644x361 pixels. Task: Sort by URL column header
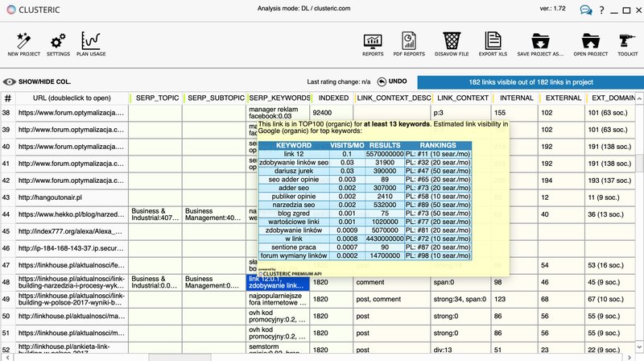pos(72,98)
